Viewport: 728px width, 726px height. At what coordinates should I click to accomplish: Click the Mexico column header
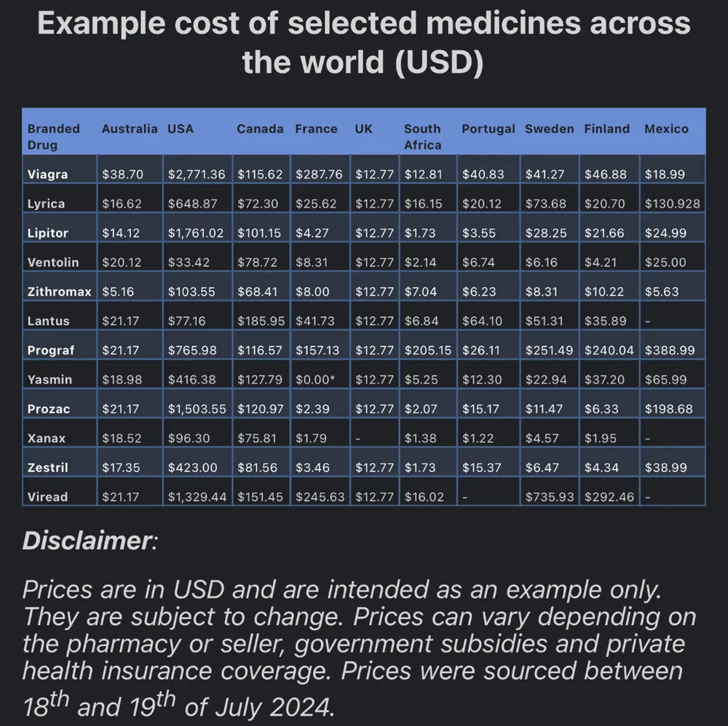click(666, 129)
